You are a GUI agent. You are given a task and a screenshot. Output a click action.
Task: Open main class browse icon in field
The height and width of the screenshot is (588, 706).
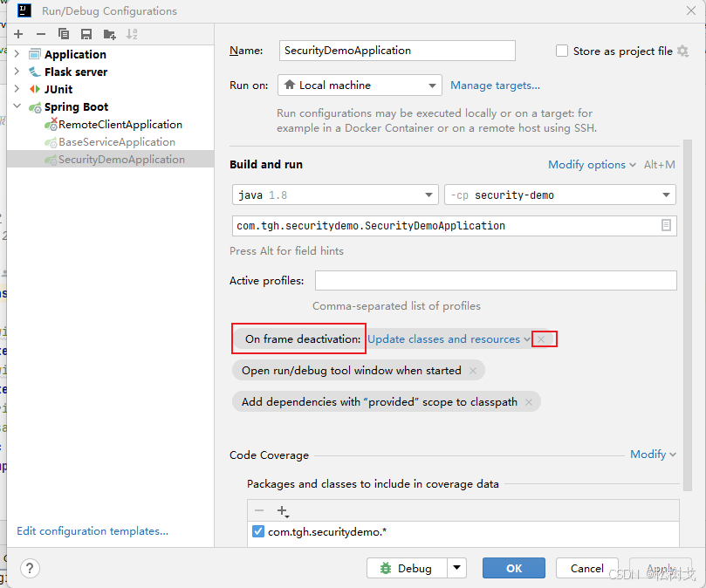666,226
